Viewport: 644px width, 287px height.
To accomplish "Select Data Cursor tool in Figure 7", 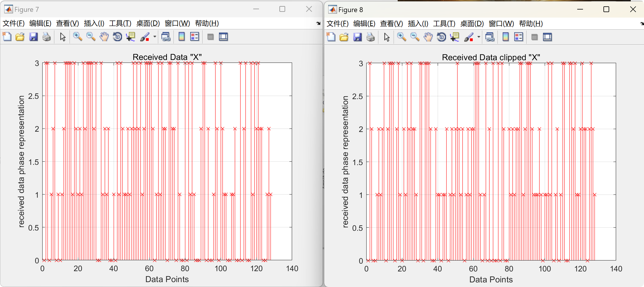I will pyautogui.click(x=131, y=37).
